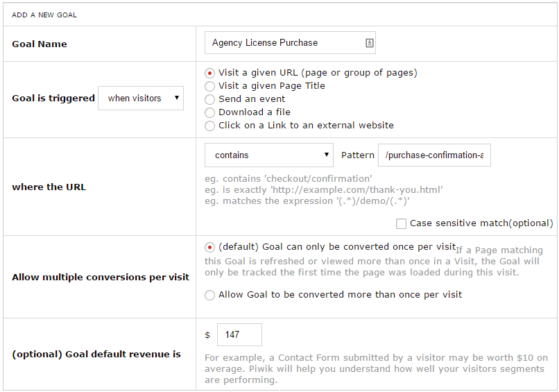Viewport: 559px width, 392px height.
Task: Select the 'Send an event' radio button
Action: click(x=210, y=99)
